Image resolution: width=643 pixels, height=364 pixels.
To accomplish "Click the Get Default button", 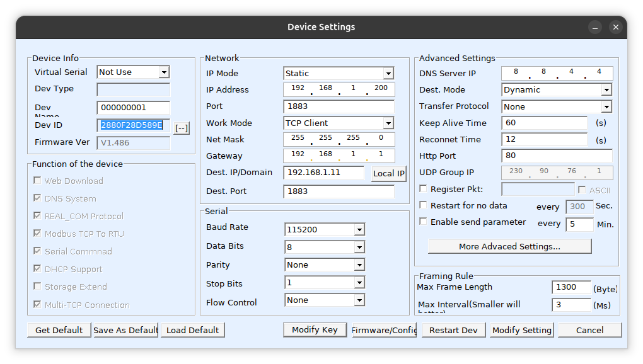I will 59,330.
